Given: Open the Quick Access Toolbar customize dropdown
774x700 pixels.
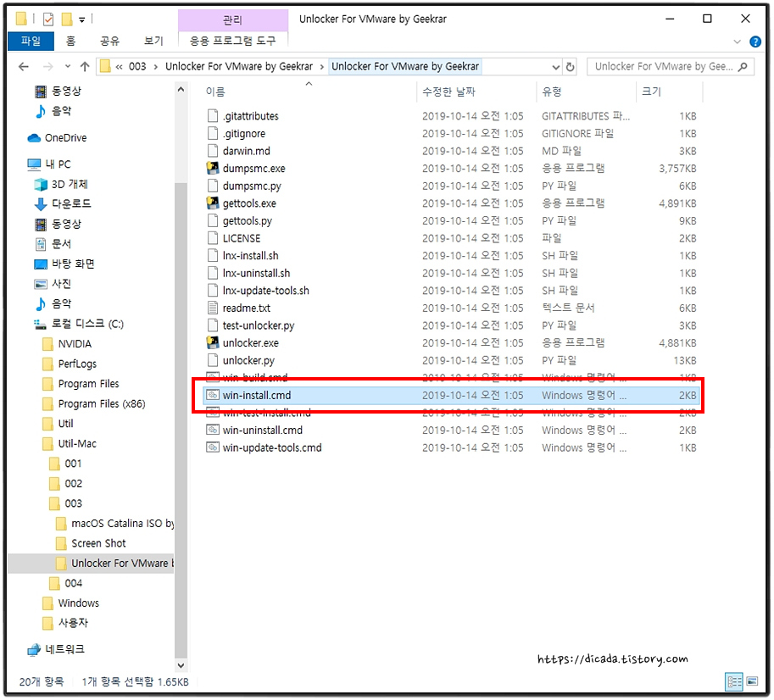Looking at the screenshot, I should (82, 19).
